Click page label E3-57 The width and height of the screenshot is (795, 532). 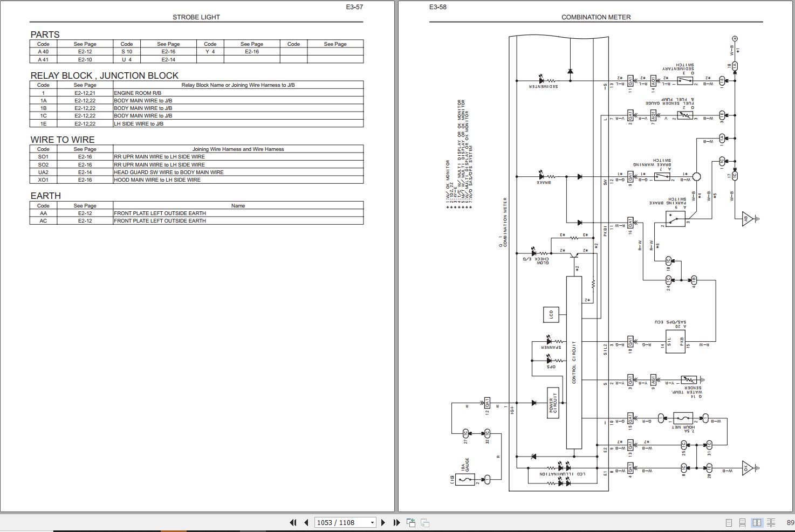coord(354,7)
